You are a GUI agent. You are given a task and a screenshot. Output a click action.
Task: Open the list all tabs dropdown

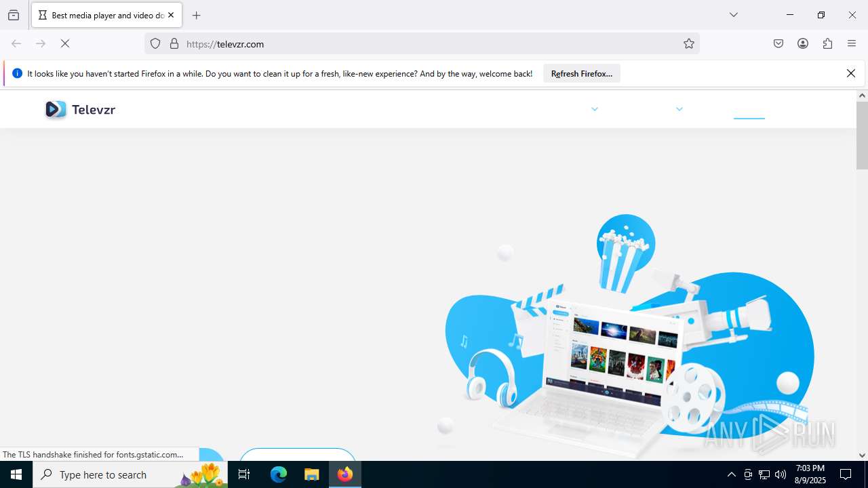pos(733,15)
